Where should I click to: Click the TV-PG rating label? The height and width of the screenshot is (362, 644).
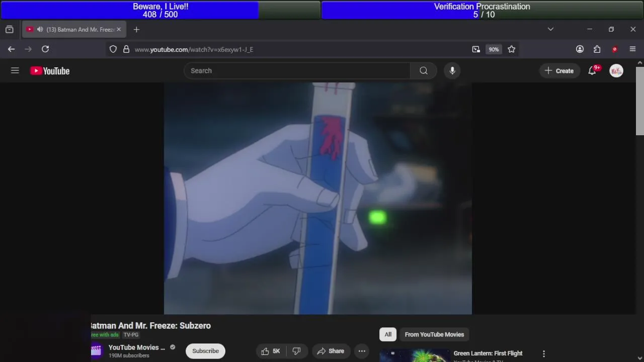(x=131, y=335)
